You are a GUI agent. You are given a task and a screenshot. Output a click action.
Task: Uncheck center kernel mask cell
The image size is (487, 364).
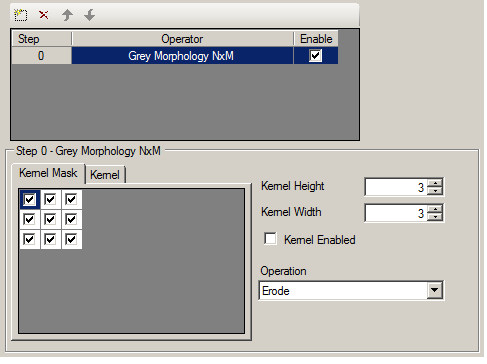(50, 219)
